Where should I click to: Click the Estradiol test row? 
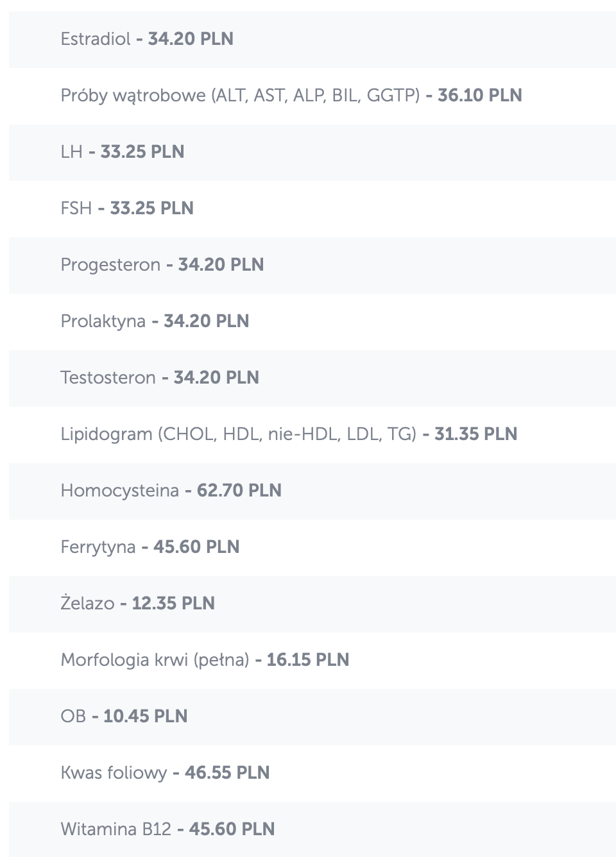pos(147,39)
